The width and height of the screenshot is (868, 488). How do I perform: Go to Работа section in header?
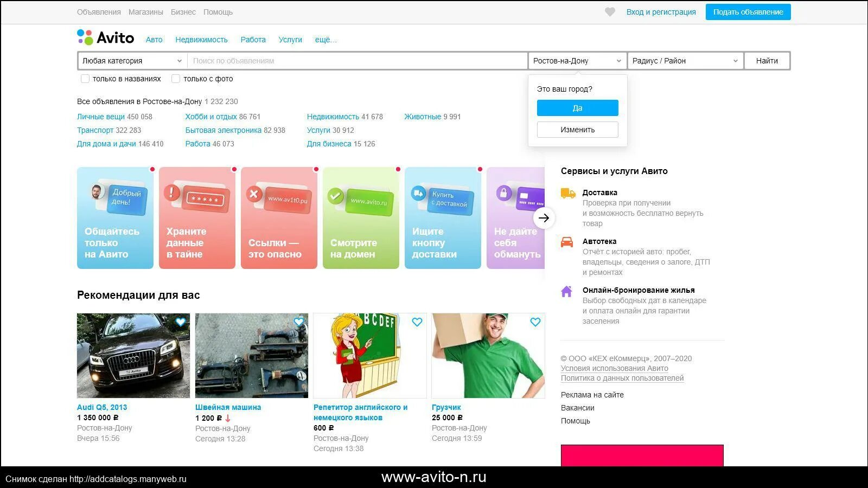point(253,40)
